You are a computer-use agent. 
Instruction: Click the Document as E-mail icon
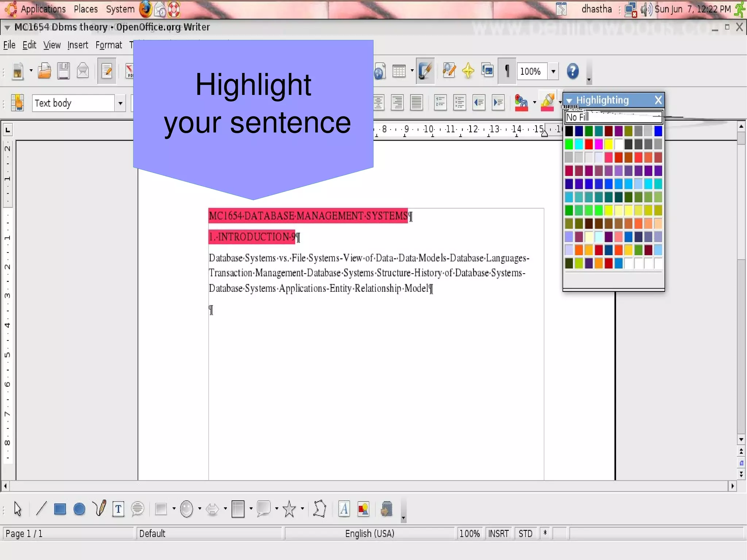click(x=83, y=71)
